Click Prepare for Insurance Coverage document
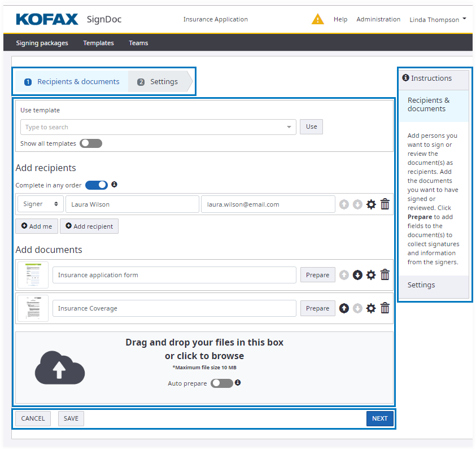Screen dimensions: 476x450 [317, 308]
